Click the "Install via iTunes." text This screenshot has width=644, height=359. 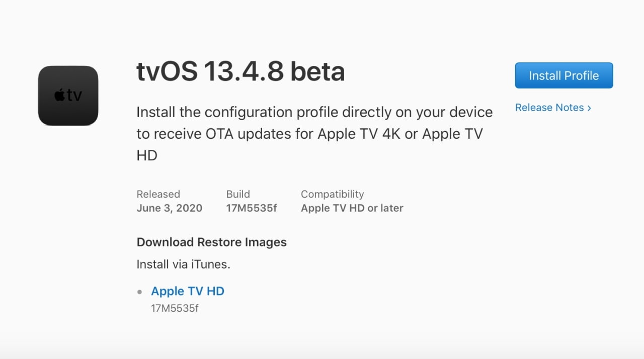pos(183,264)
